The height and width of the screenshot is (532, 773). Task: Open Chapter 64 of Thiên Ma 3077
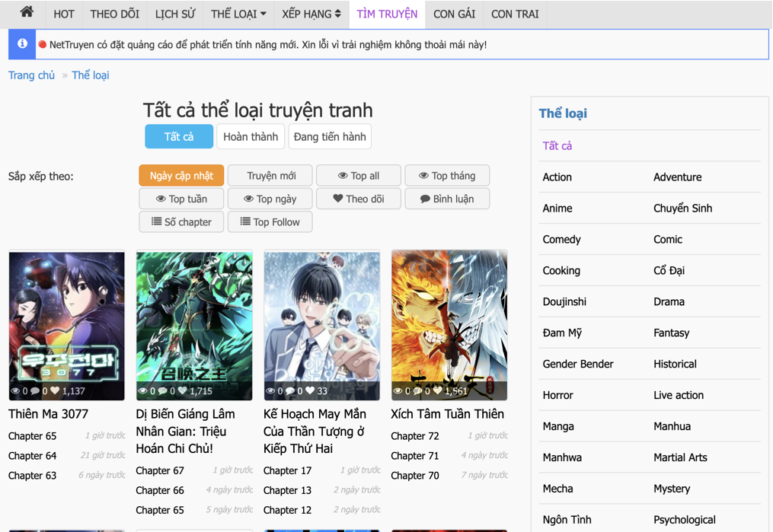point(33,456)
